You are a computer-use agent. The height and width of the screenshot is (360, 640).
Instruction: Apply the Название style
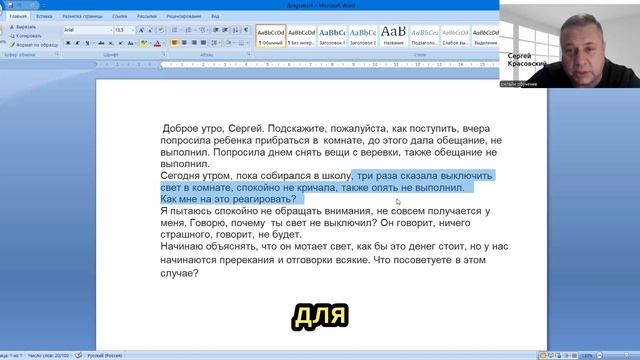393,36
